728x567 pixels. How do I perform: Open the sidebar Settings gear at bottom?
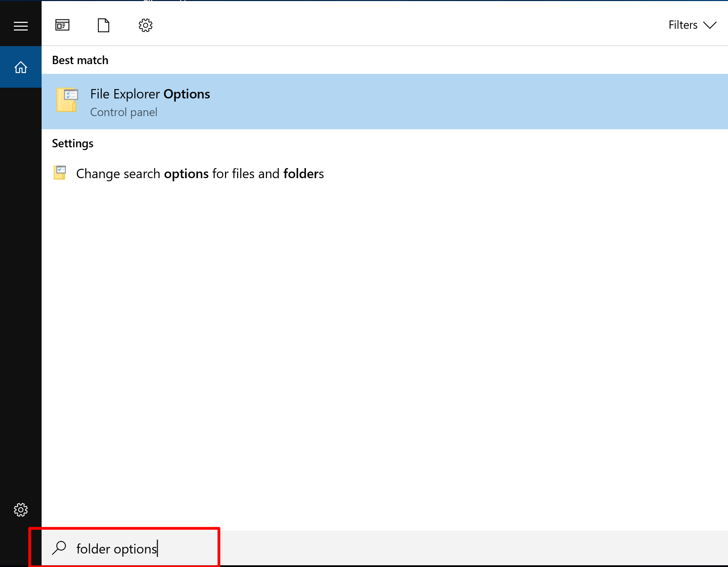tap(21, 510)
